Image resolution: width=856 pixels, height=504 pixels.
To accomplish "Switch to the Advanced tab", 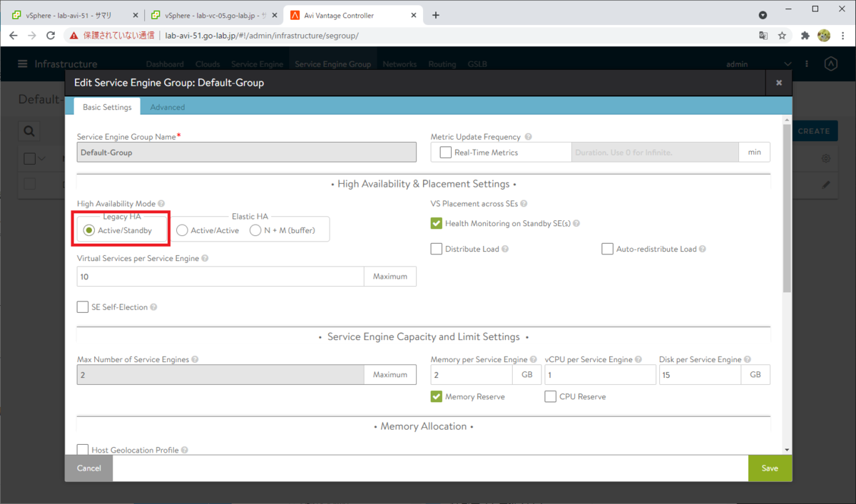I will pos(168,107).
